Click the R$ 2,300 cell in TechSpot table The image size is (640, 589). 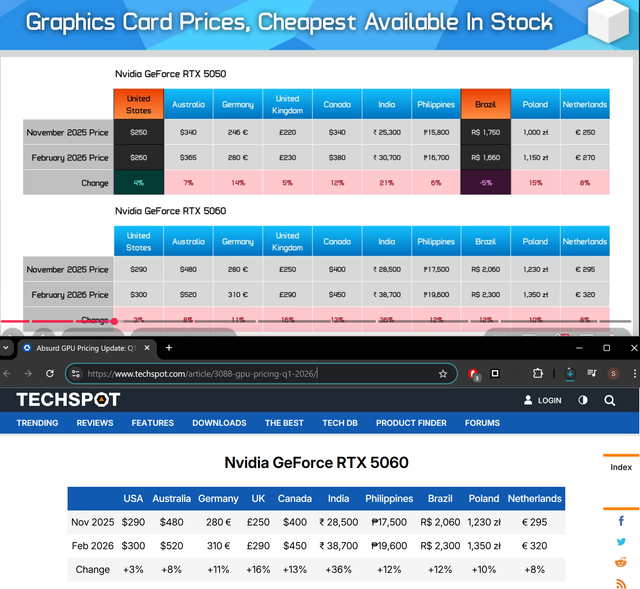[x=440, y=546]
